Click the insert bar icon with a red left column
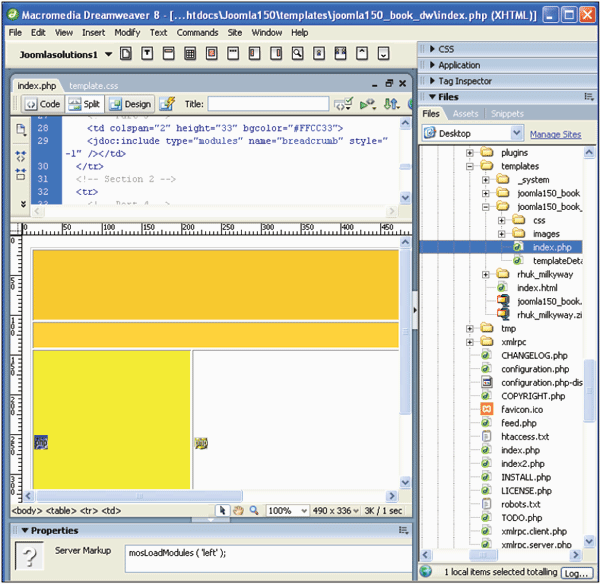The height and width of the screenshot is (584, 600). point(254,54)
